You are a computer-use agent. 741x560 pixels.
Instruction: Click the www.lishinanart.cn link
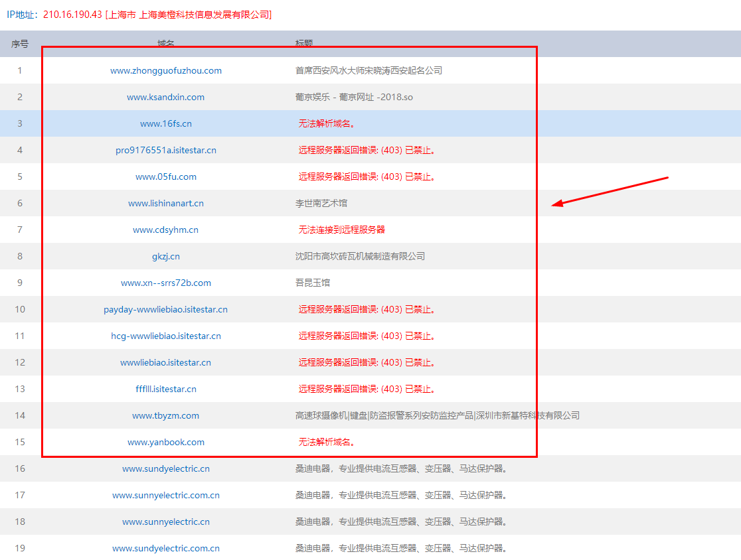coord(166,203)
